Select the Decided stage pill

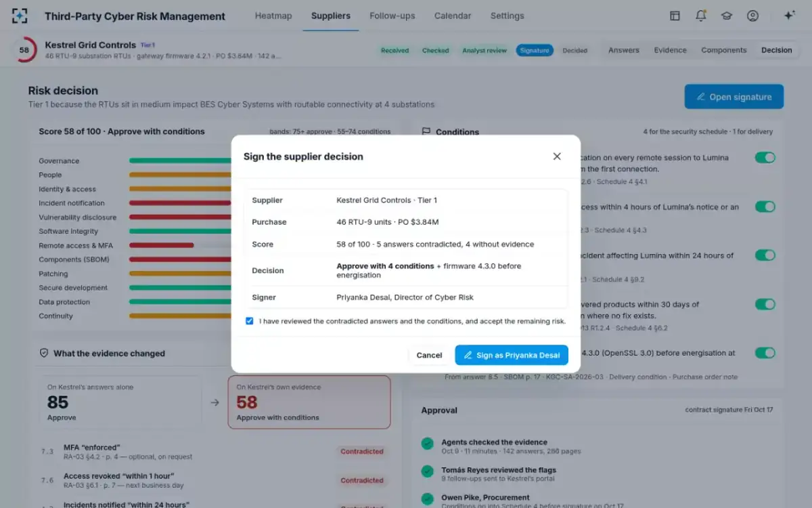click(575, 50)
